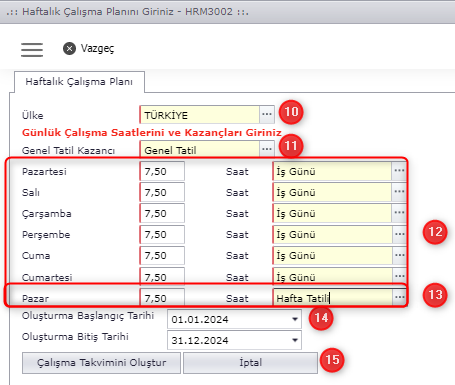
Task: Open lookup ellipsis next to Ülke field
Action: coord(267,114)
